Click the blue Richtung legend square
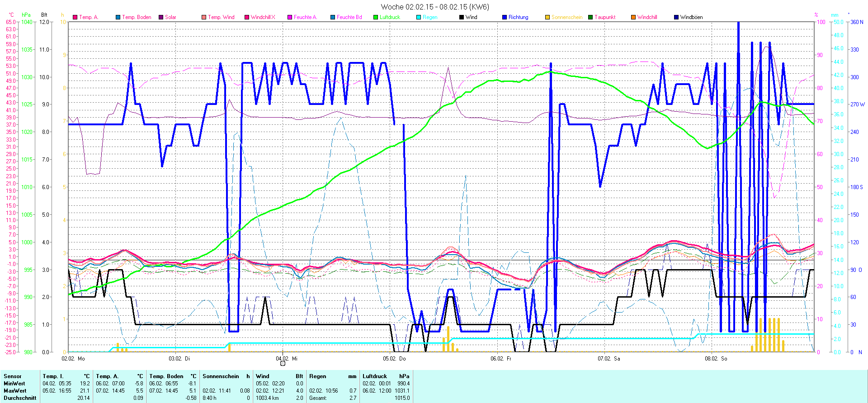This screenshot has height=403, width=868. pyautogui.click(x=505, y=17)
